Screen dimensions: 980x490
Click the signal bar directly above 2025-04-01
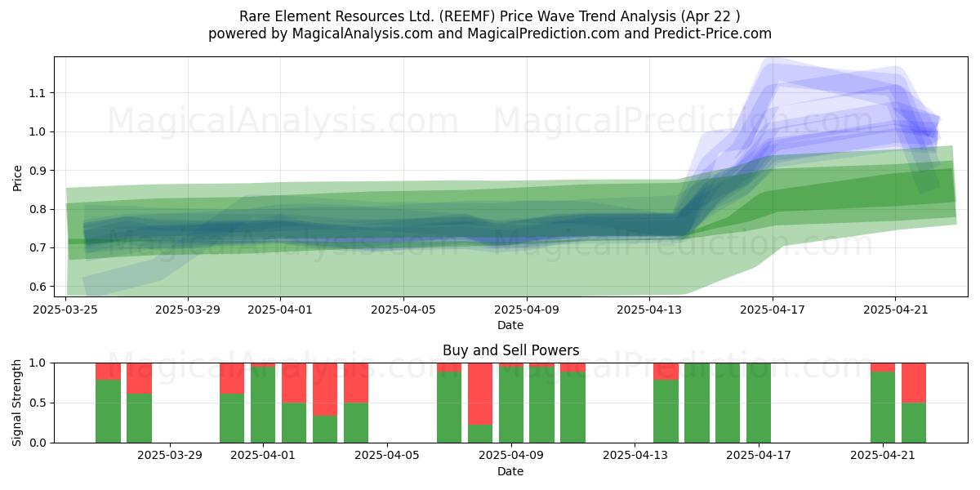point(263,403)
